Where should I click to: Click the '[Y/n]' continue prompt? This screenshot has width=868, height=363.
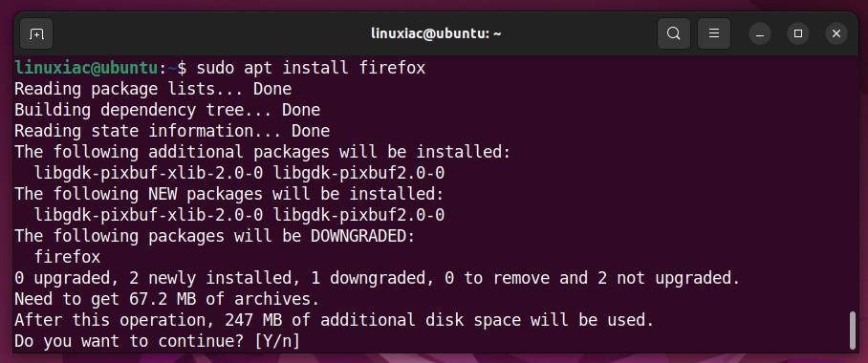[277, 341]
